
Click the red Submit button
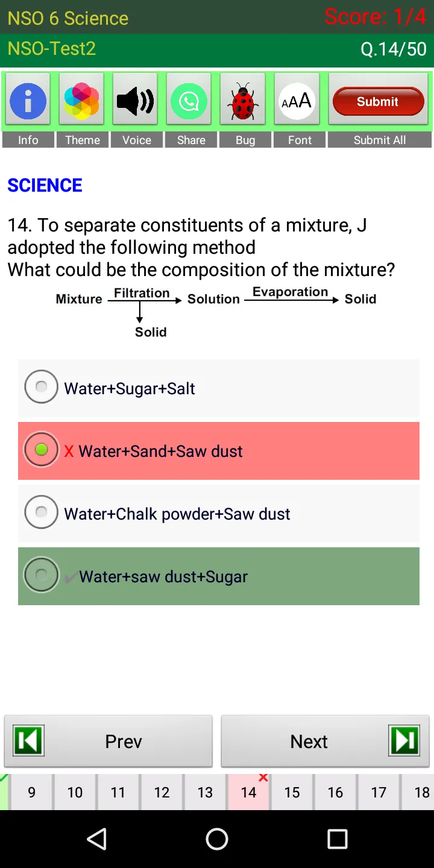(378, 101)
